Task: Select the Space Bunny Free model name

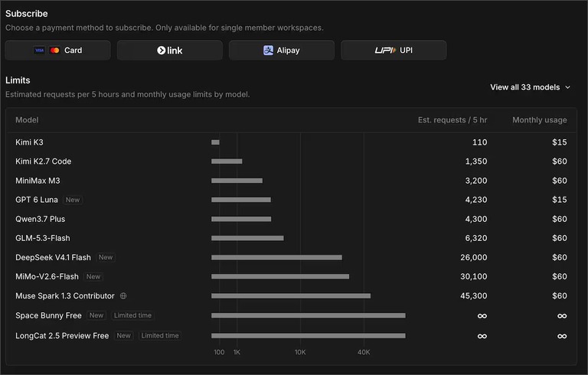Action: [48, 315]
